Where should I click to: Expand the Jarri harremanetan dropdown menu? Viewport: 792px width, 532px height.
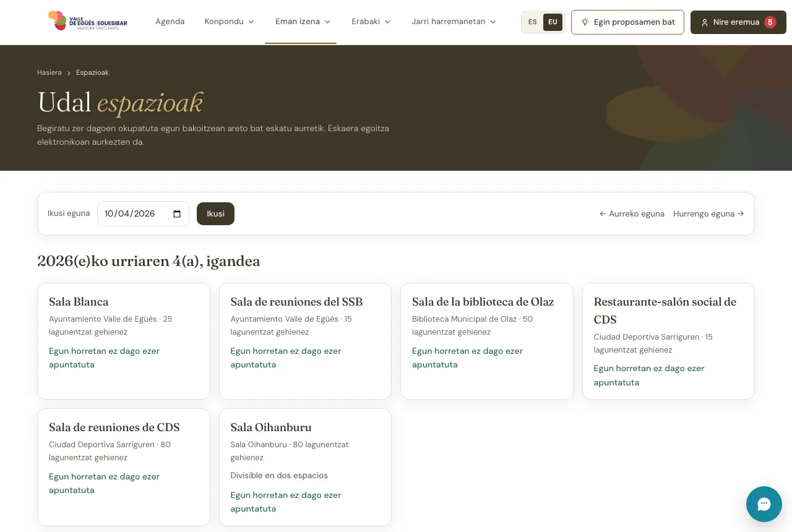tap(454, 22)
